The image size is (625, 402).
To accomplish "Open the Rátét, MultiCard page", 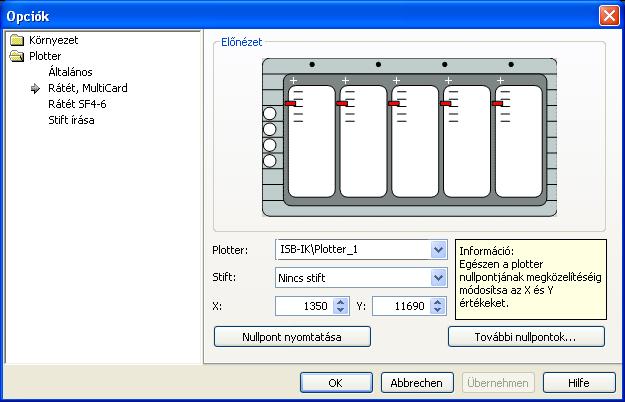I will click(x=88, y=88).
